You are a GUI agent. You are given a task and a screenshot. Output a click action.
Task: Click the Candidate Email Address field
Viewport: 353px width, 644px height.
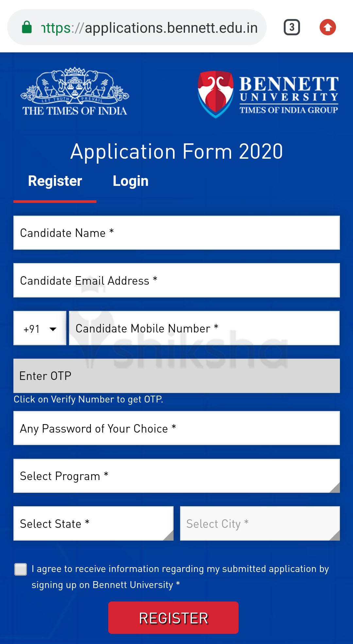[x=176, y=281]
